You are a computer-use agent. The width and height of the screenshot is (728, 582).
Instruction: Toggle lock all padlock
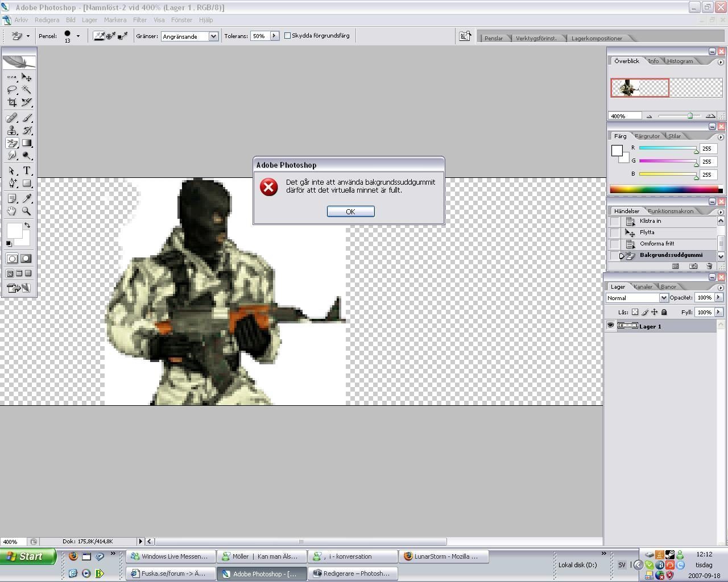(x=664, y=312)
